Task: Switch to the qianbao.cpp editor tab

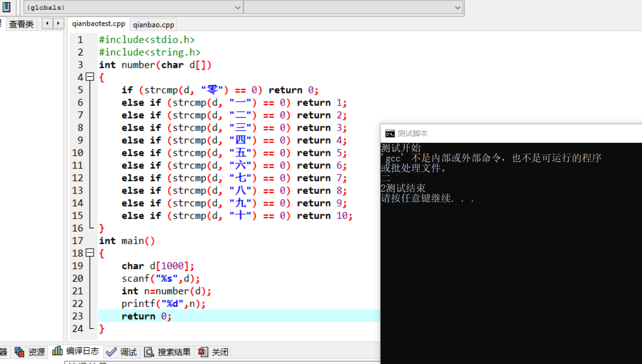Action: point(154,25)
